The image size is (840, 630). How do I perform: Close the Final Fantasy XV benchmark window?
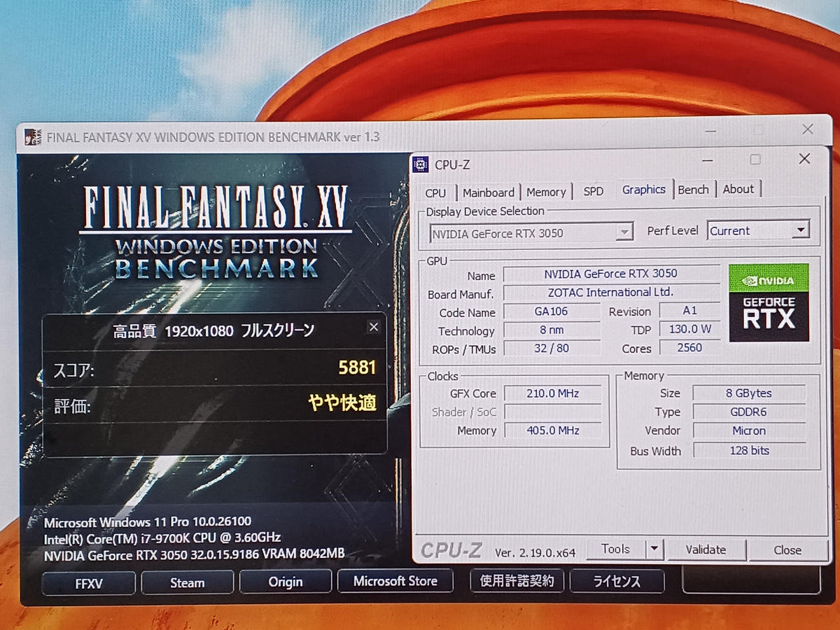[807, 129]
